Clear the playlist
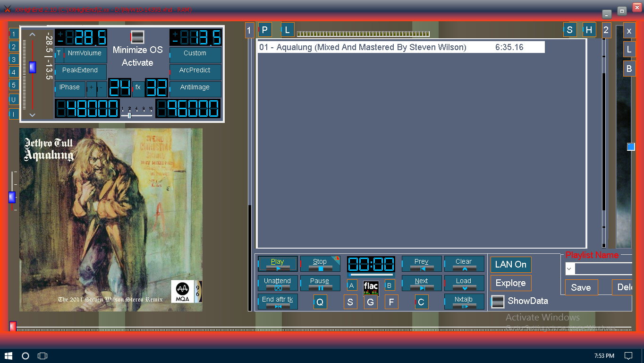The height and width of the screenshot is (363, 644). tap(464, 264)
